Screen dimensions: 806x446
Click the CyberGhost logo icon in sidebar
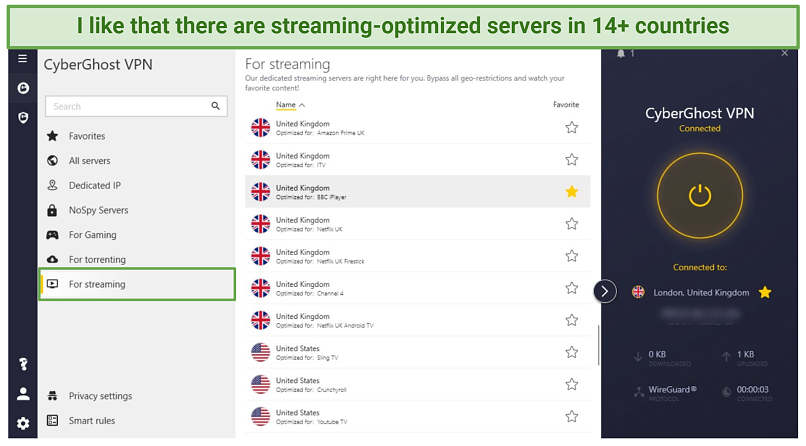click(x=23, y=88)
